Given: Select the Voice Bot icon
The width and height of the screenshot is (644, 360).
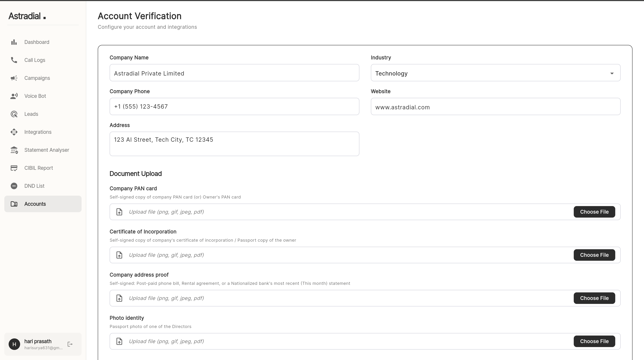Looking at the screenshot, I should [x=14, y=96].
